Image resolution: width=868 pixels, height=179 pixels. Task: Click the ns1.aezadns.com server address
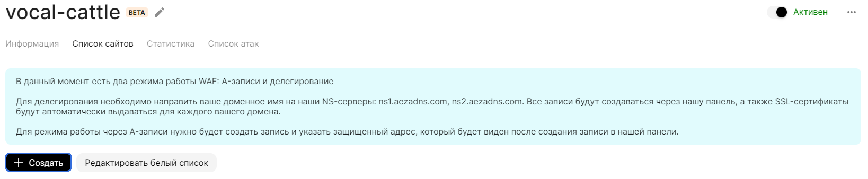[x=413, y=102]
